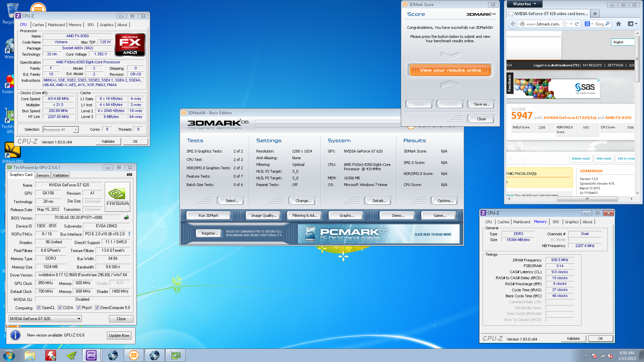Toggle the DirectCompute 5.0 checkbox
The width and height of the screenshot is (644, 362).
click(97, 308)
